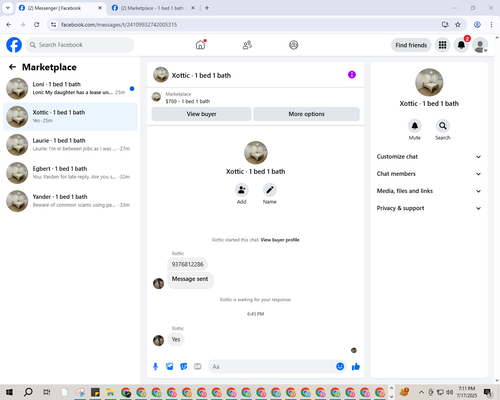
Task: Open Windows Start menu
Action: point(9,392)
